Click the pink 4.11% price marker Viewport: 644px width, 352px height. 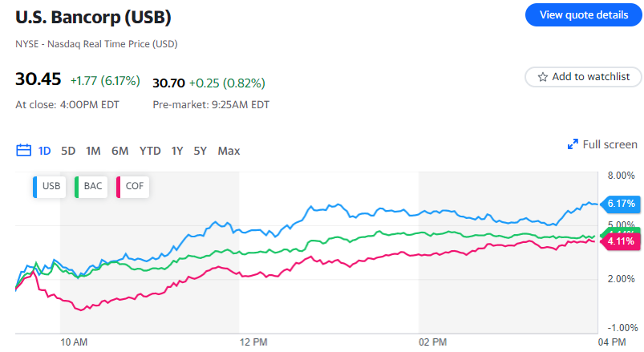pyautogui.click(x=620, y=241)
